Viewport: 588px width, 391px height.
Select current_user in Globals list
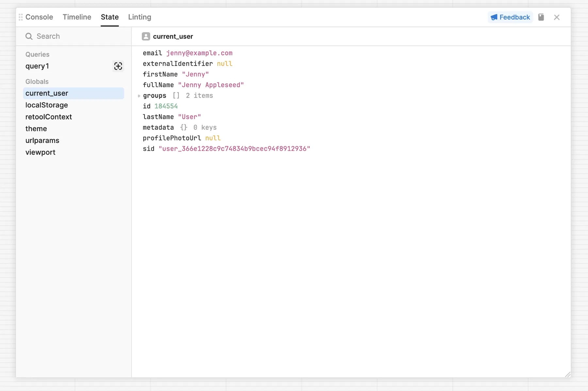coord(73,93)
